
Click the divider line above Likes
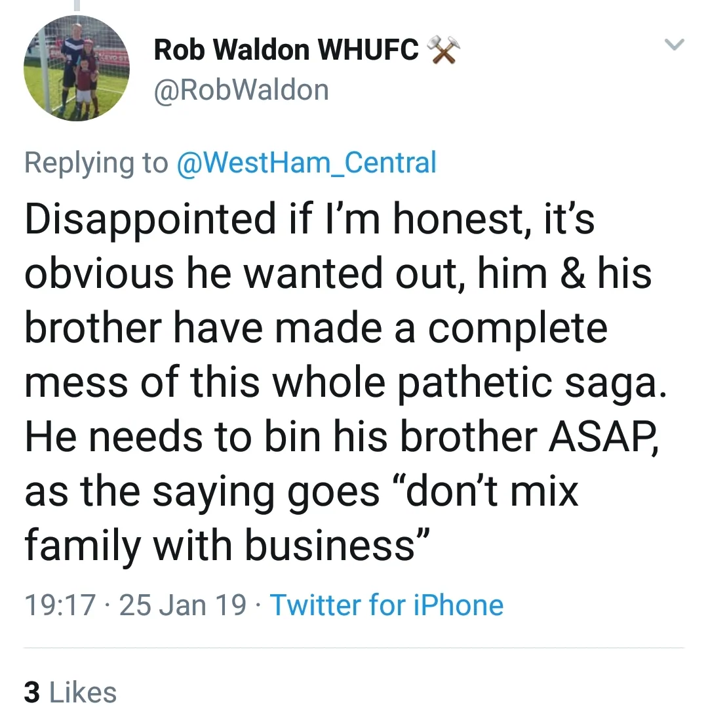click(354, 648)
